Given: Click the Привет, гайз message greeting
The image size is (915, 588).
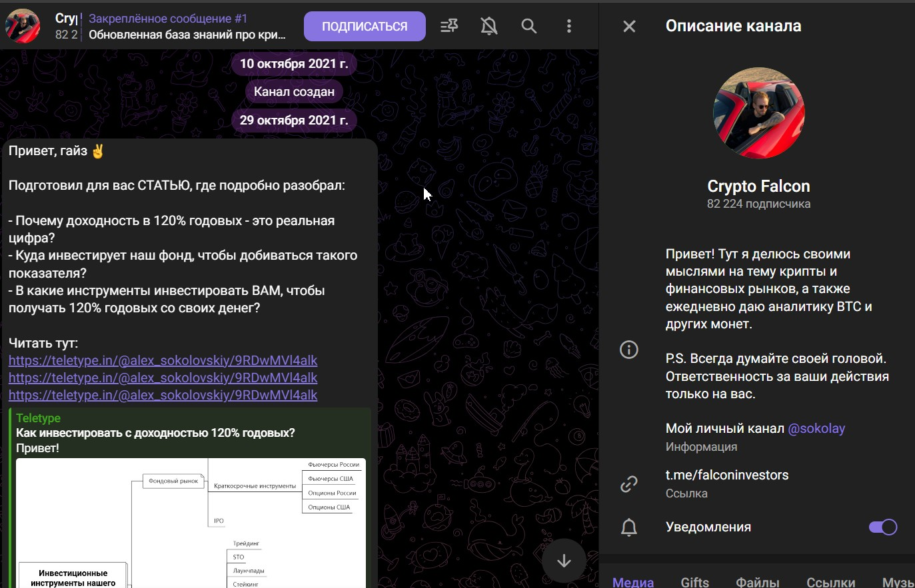Looking at the screenshot, I should point(57,150).
